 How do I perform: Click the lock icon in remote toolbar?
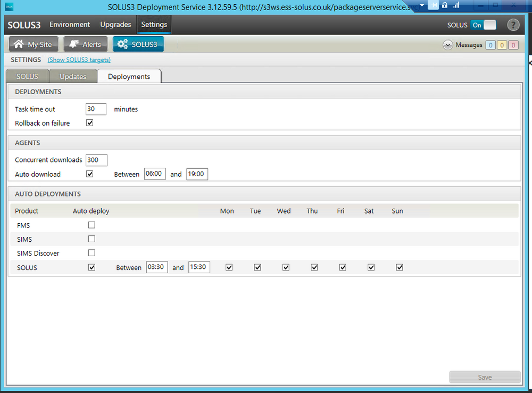click(444, 5)
